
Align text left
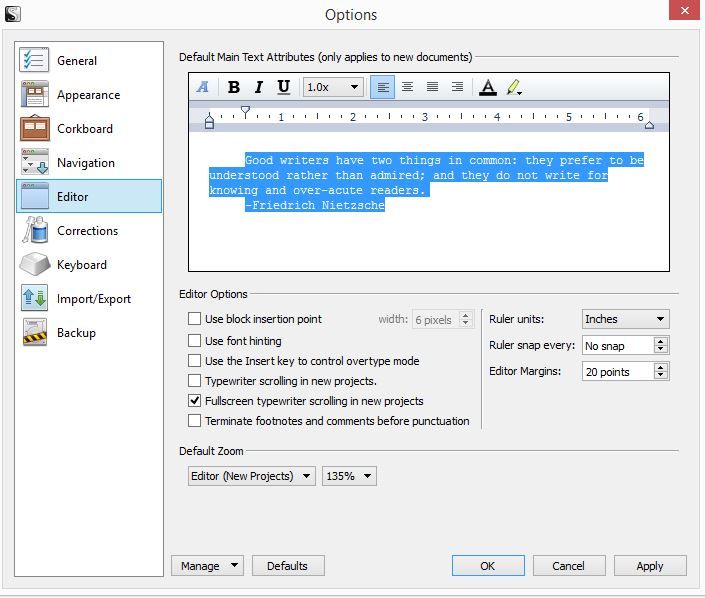coord(383,87)
